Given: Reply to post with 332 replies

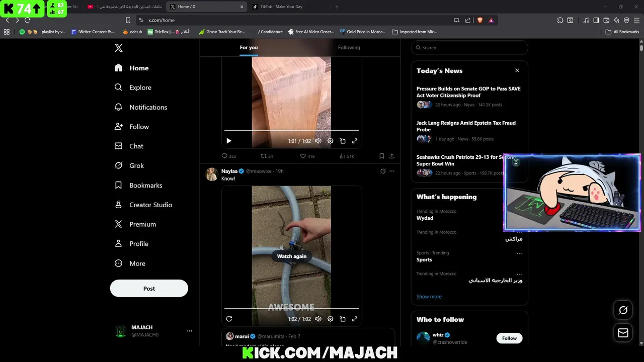Looking at the screenshot, I should tap(229, 156).
